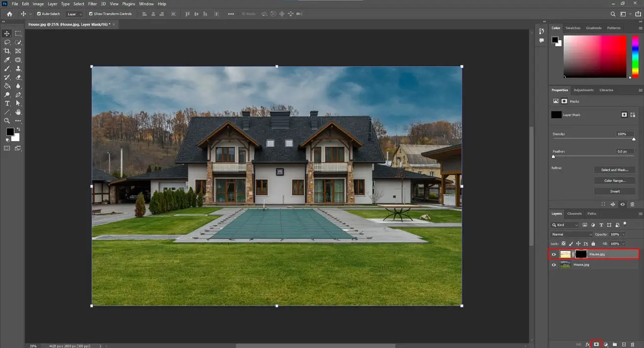The image size is (644, 348).
Task: Select the Crop tool
Action: (7, 51)
